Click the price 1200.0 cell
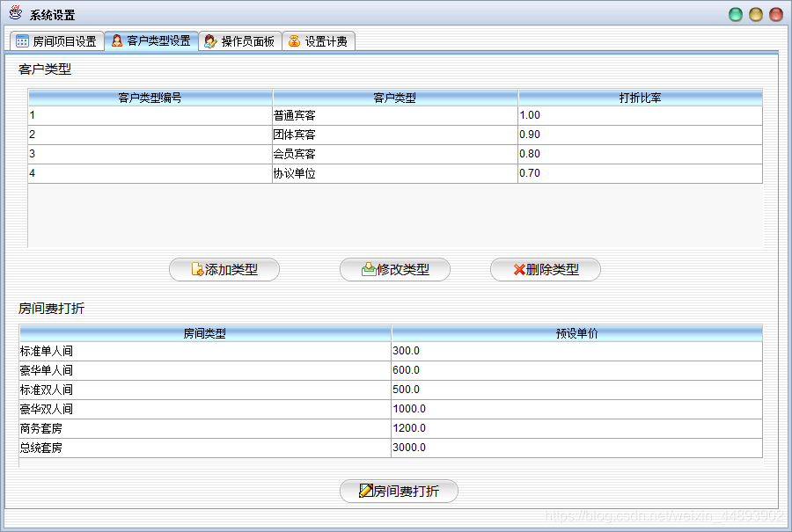The width and height of the screenshot is (792, 532). point(576,428)
